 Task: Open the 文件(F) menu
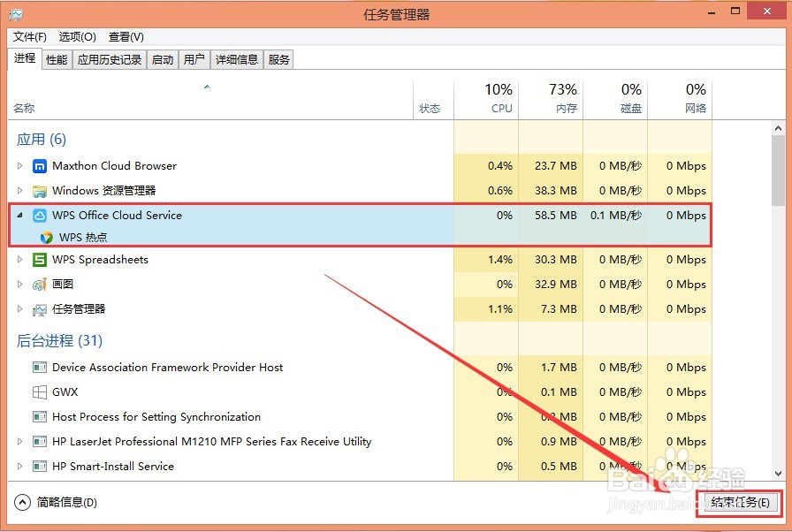[x=30, y=37]
